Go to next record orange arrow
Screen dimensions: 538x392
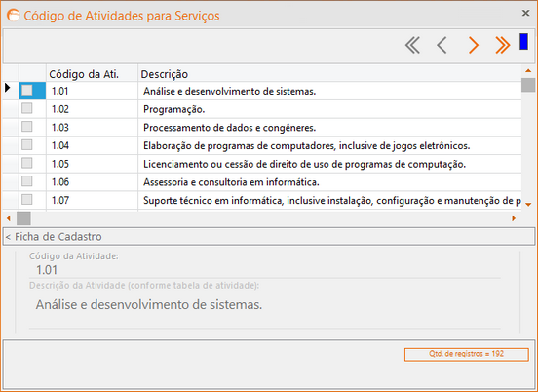(x=473, y=45)
